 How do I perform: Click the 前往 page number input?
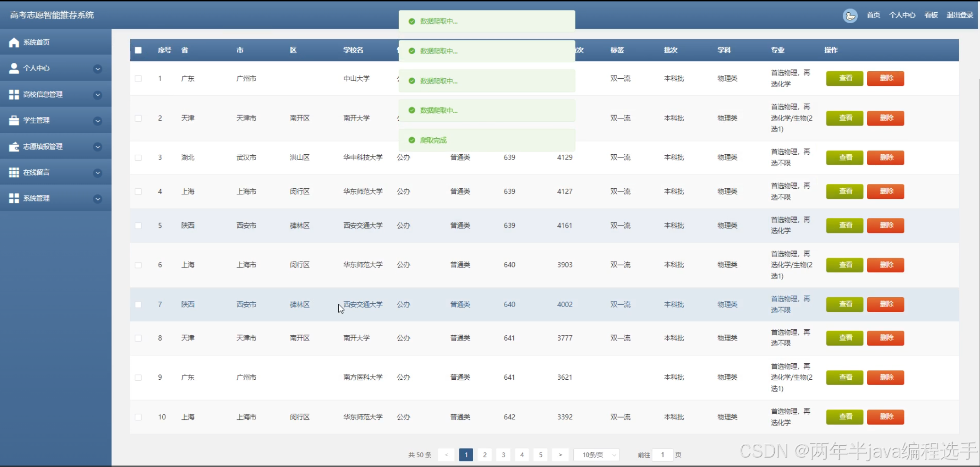pyautogui.click(x=662, y=455)
